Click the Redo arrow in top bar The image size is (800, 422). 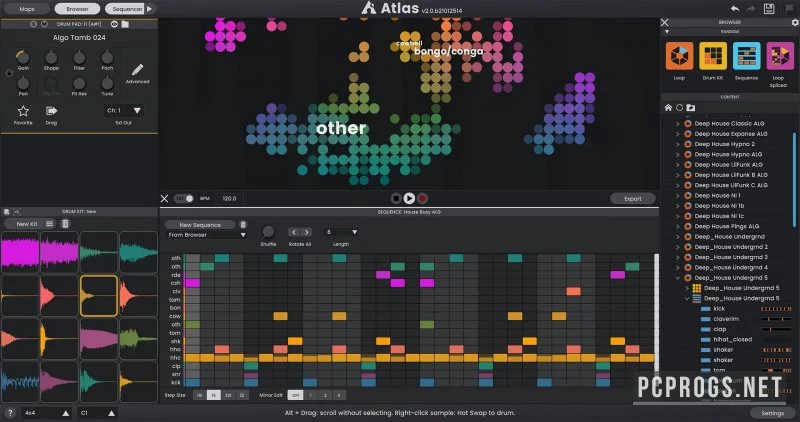coord(751,9)
